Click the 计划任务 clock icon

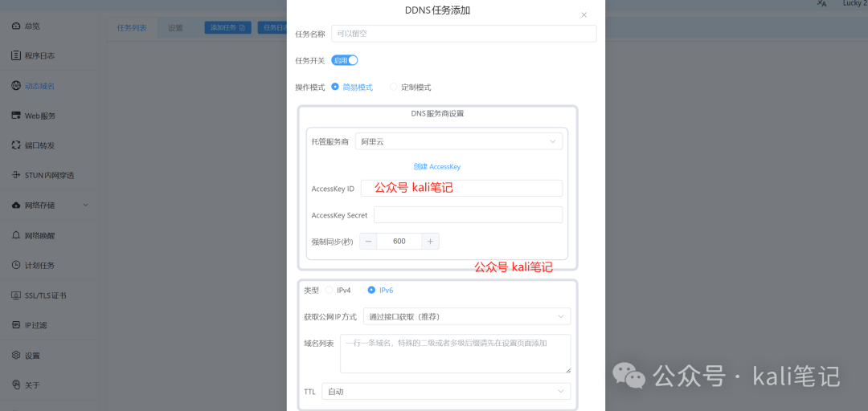16,265
